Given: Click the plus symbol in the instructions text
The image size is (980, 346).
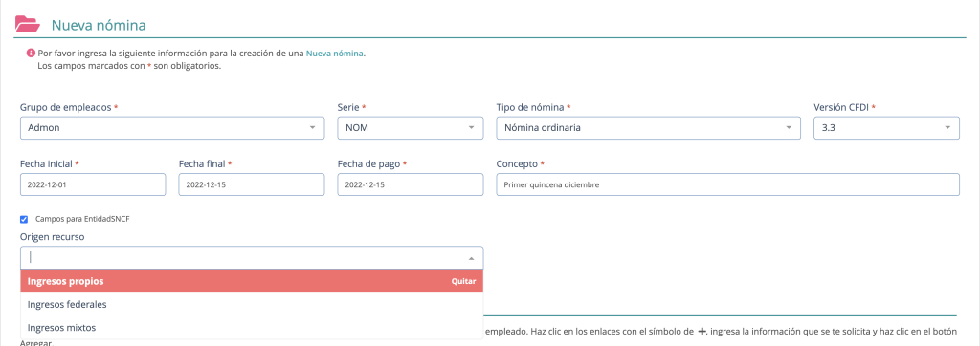Looking at the screenshot, I should point(702,331).
